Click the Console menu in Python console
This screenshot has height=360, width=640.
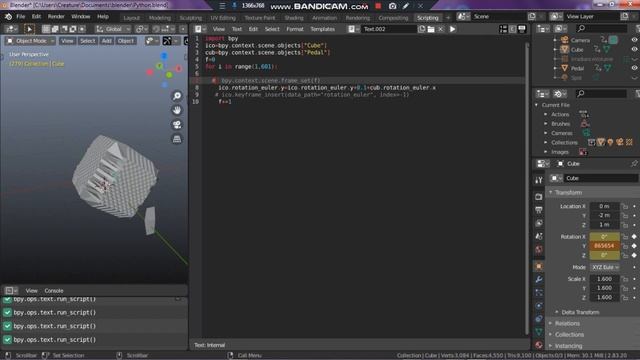[x=54, y=291]
